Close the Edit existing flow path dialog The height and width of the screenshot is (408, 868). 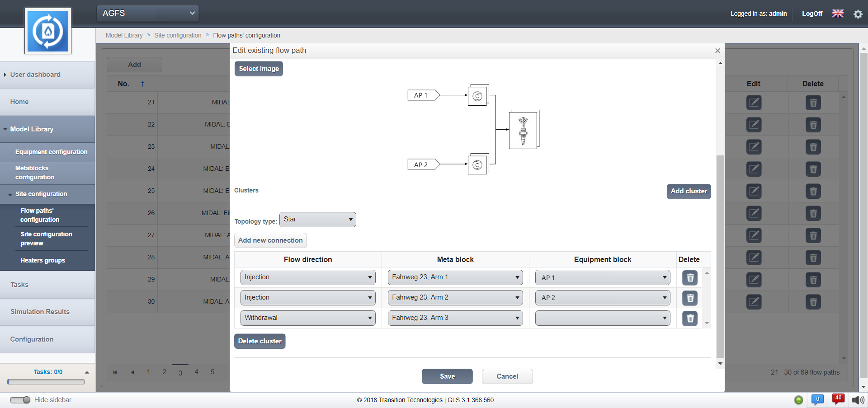pyautogui.click(x=717, y=51)
